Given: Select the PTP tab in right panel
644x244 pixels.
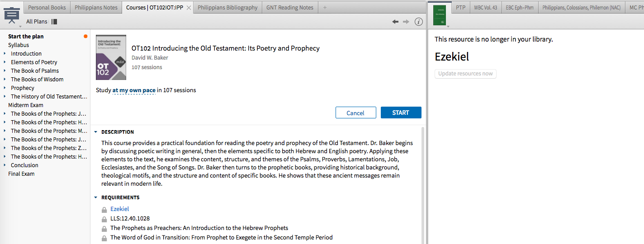Looking at the screenshot, I should coord(460,8).
